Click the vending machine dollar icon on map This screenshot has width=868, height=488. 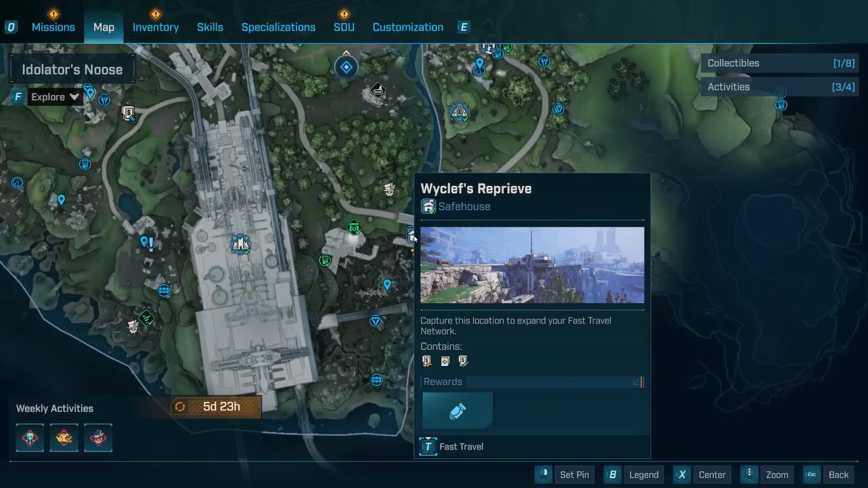(x=128, y=114)
